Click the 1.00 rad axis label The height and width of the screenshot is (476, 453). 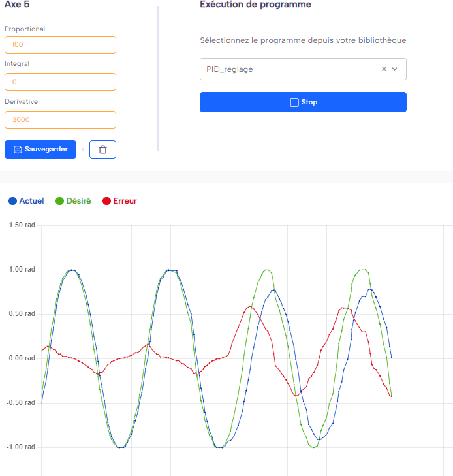pyautogui.click(x=22, y=270)
